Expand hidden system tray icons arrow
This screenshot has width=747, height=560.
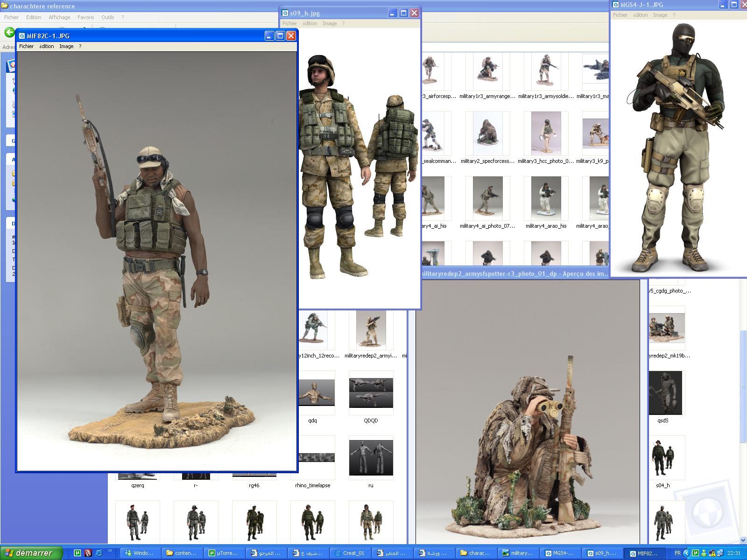tap(686, 553)
